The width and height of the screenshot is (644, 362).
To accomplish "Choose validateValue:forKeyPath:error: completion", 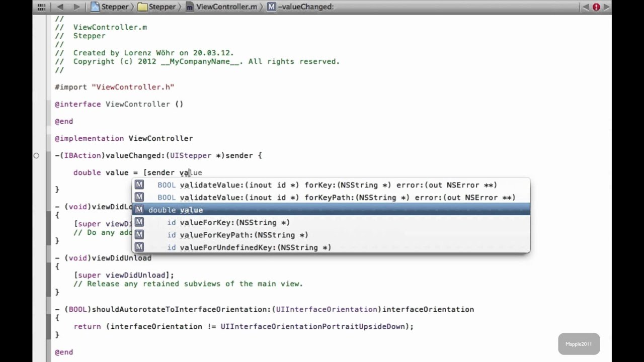I will [x=331, y=198].
